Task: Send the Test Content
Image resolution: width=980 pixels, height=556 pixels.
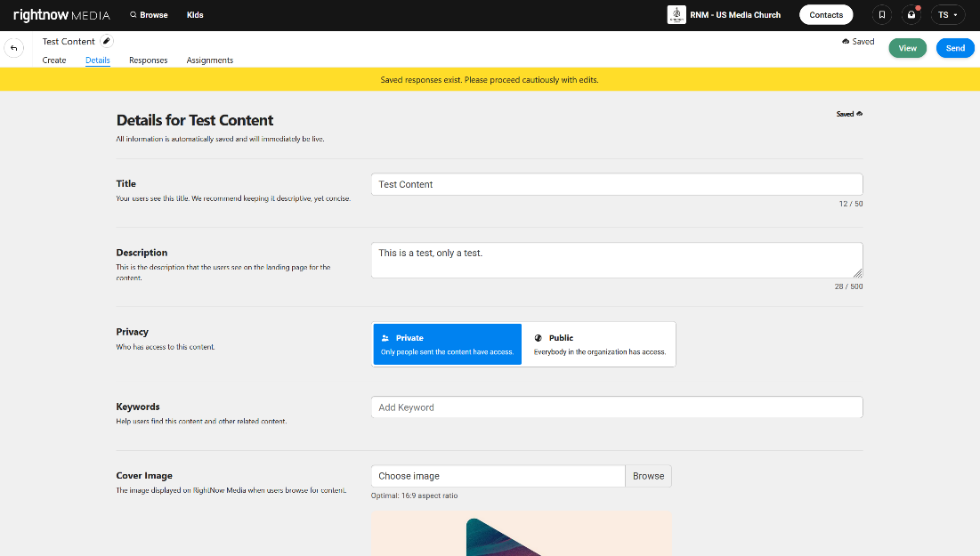Action: point(955,47)
